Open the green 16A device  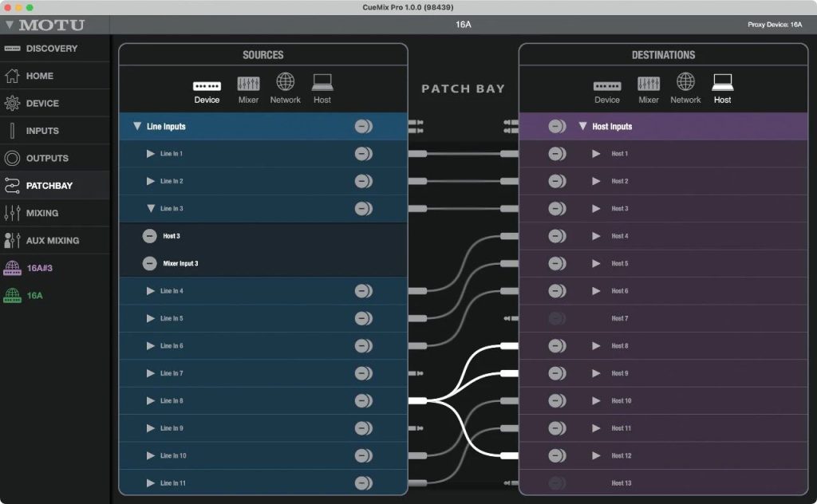35,295
